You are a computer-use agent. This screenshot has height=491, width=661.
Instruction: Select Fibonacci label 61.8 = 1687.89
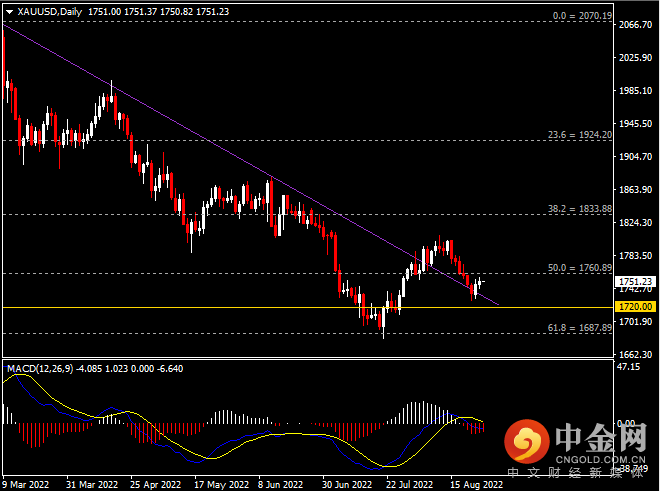tap(580, 327)
